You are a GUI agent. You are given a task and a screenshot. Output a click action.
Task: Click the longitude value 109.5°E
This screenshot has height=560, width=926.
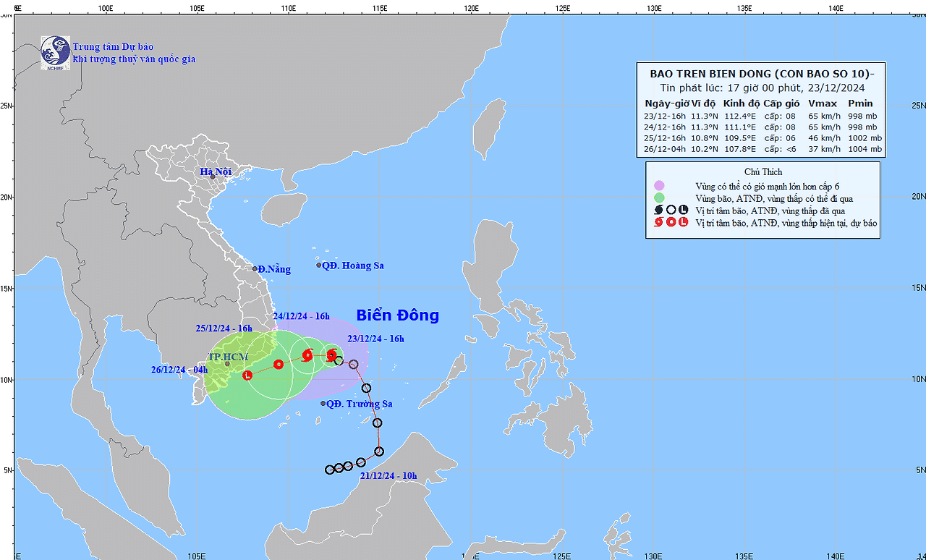pyautogui.click(x=739, y=138)
